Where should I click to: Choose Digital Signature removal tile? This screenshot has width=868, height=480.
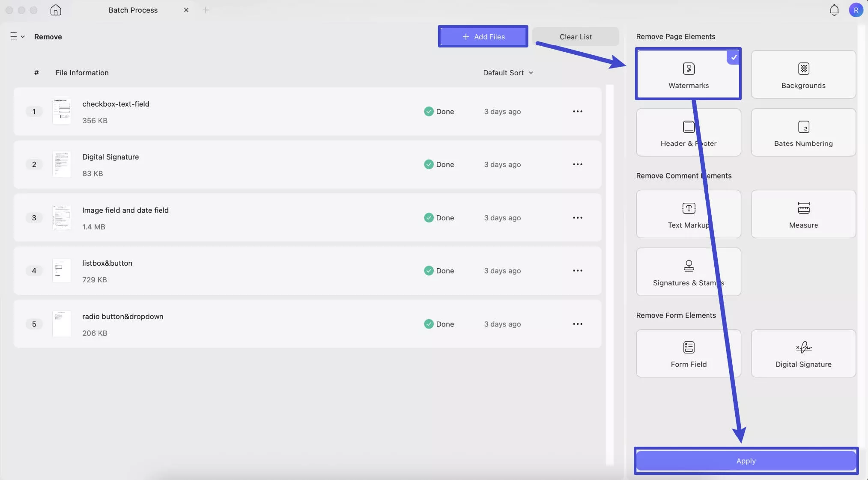coord(803,353)
